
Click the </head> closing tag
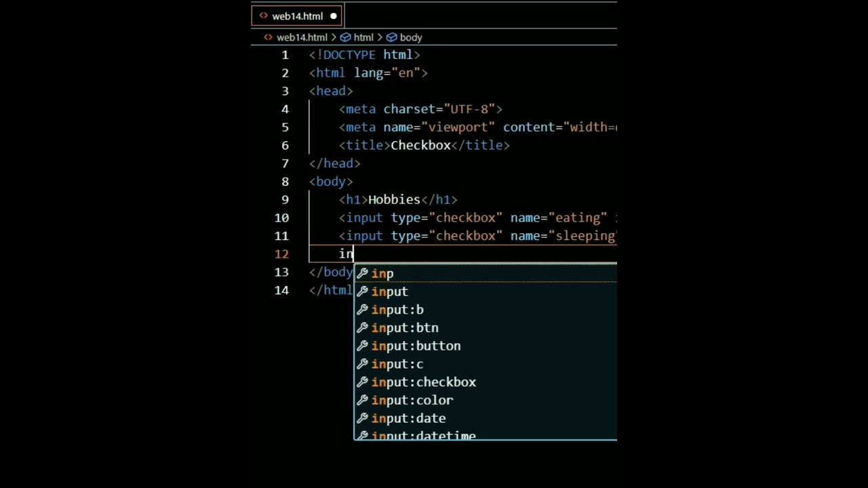click(x=335, y=163)
